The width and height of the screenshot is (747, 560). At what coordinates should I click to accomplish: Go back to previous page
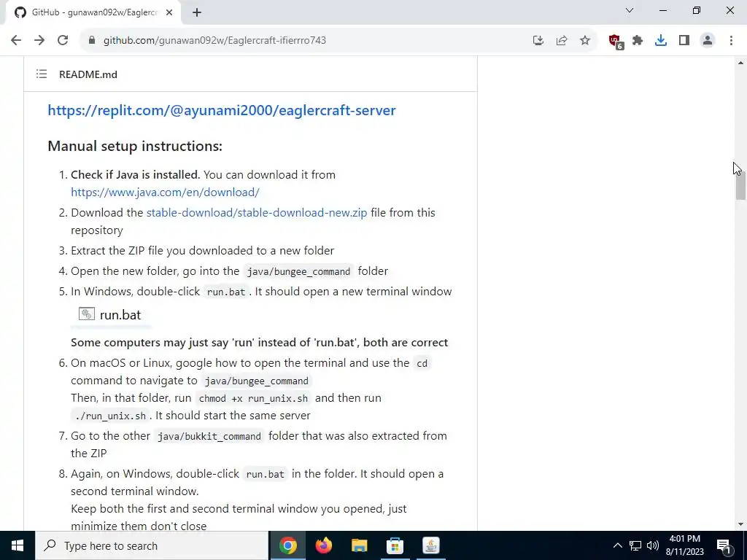(x=16, y=41)
